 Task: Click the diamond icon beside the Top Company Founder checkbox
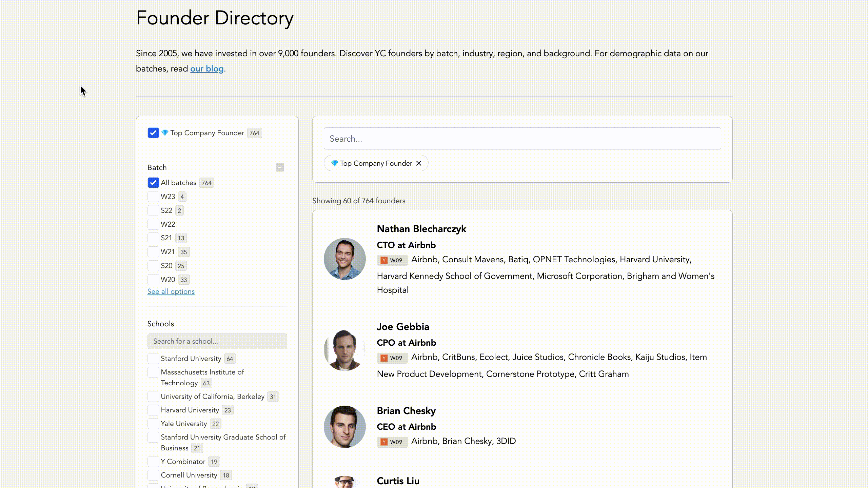pos(165,133)
